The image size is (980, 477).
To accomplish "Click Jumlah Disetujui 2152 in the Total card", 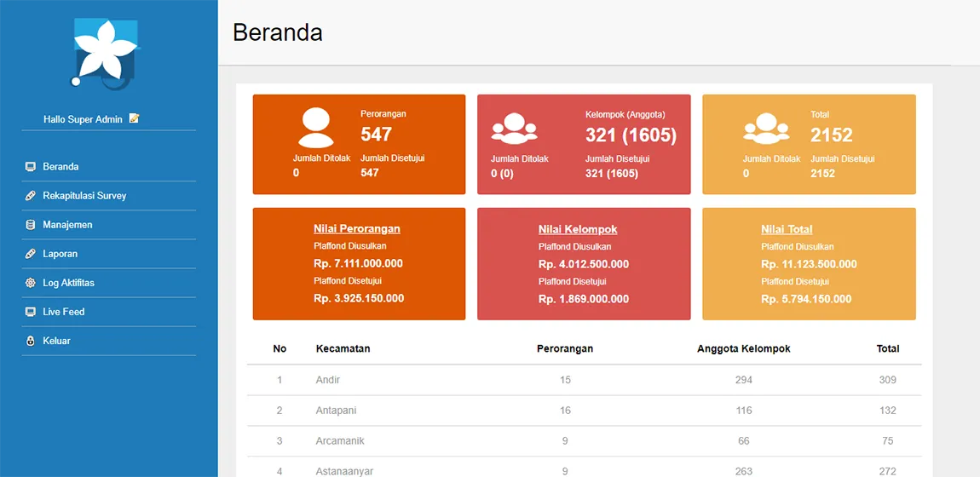I will point(822,174).
